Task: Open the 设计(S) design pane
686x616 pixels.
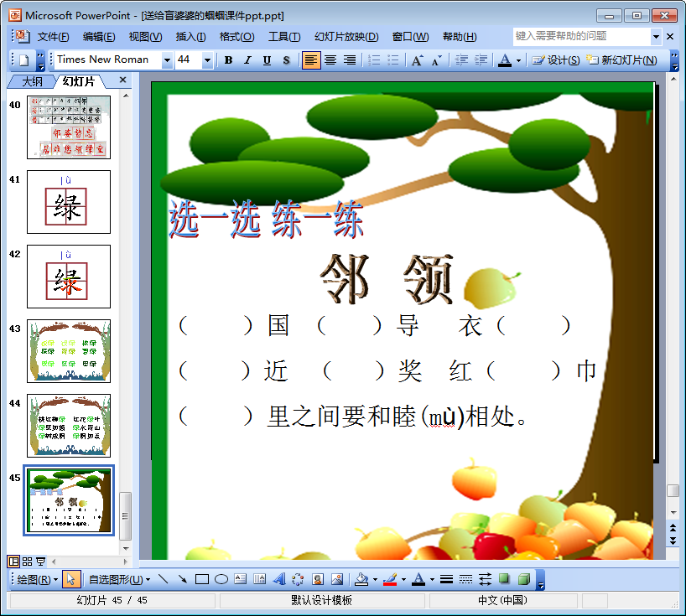Action: pyautogui.click(x=556, y=60)
